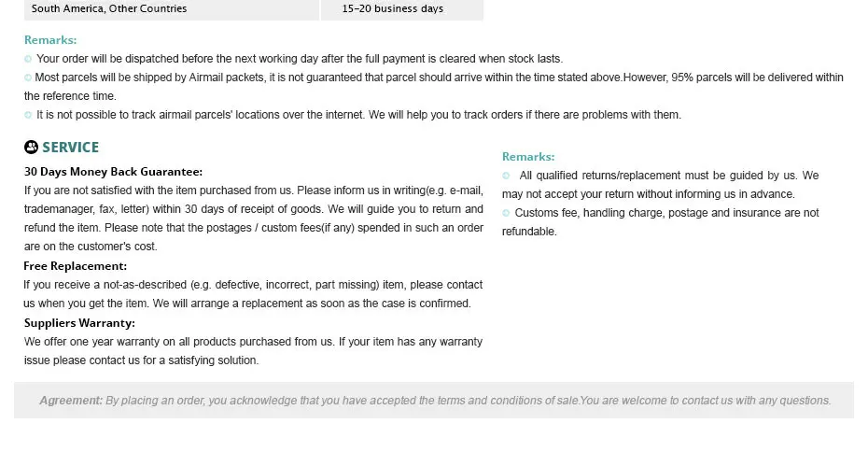Viewport: 868px width, 466px height.
Task: Click the shipping 'Remarks:' heading
Action: tap(50, 40)
